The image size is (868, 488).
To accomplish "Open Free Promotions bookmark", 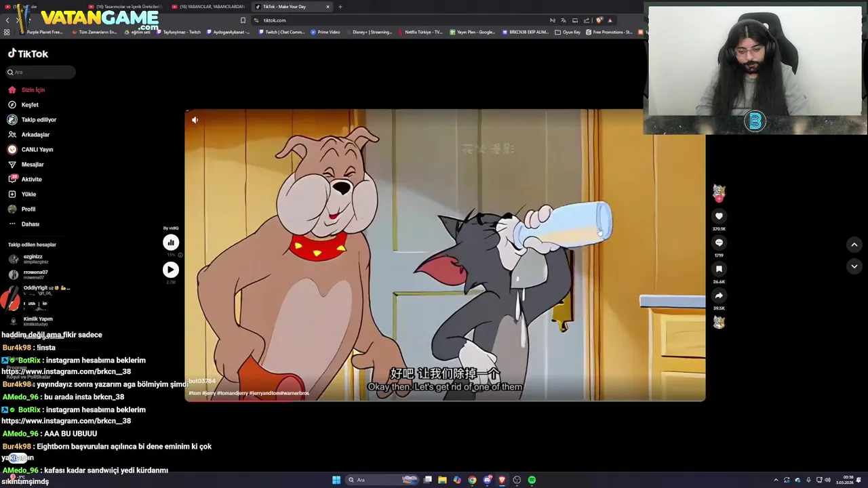I will coord(609,32).
